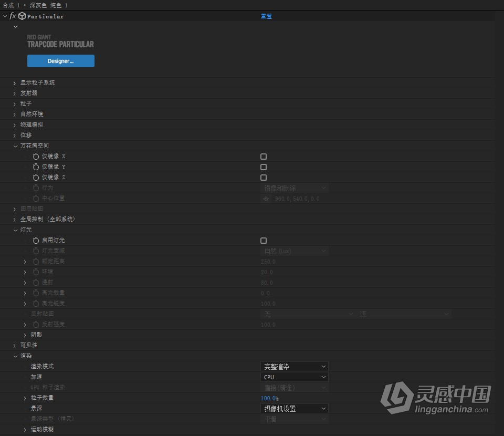The height and width of the screenshot is (436, 504).
Task: Expand the 物理模拟 section
Action: tap(15, 125)
